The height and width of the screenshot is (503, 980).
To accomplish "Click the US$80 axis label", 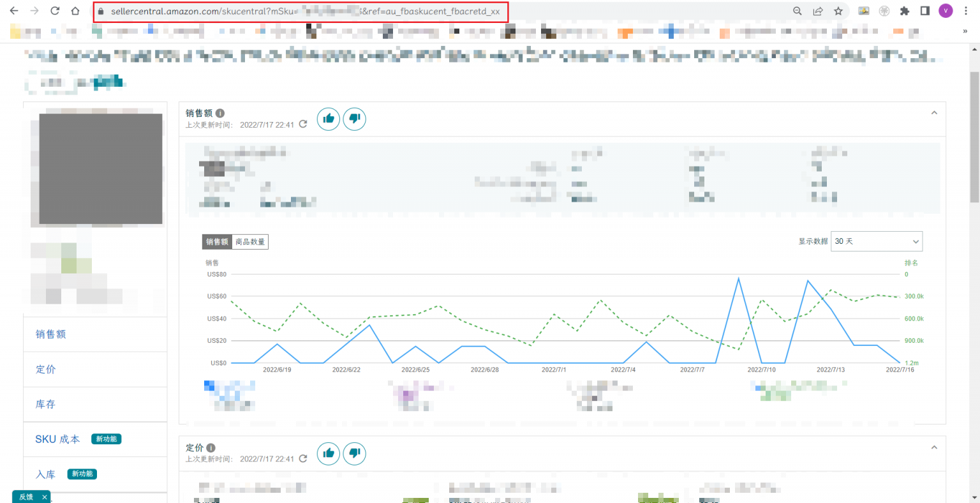I will (x=217, y=274).
